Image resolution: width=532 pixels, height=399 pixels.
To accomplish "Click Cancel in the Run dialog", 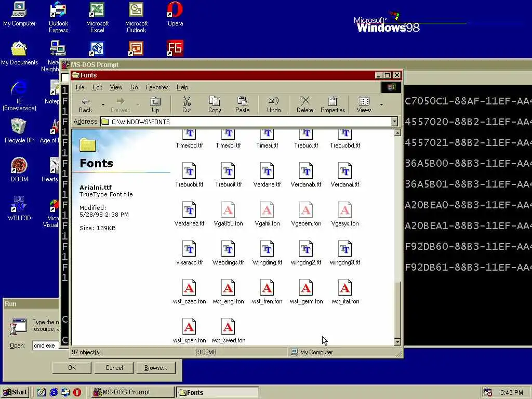I will click(x=114, y=368).
